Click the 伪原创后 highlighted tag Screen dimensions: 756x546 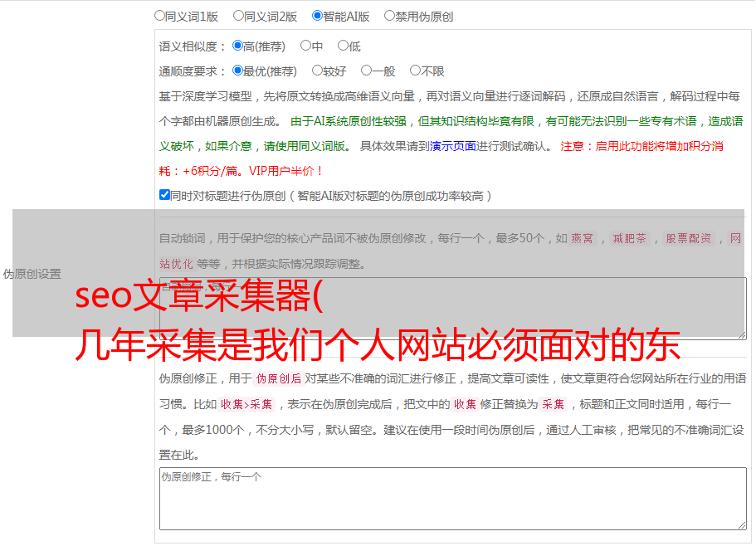(279, 378)
